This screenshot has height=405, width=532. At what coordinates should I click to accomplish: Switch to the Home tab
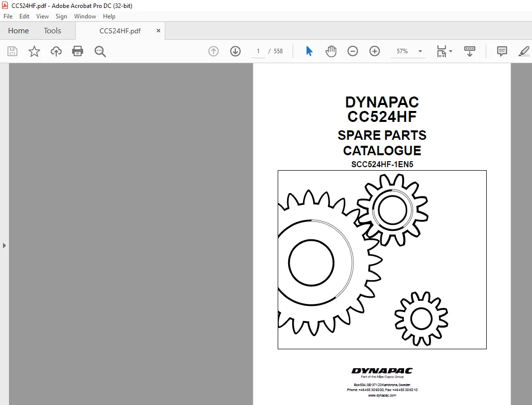18,30
